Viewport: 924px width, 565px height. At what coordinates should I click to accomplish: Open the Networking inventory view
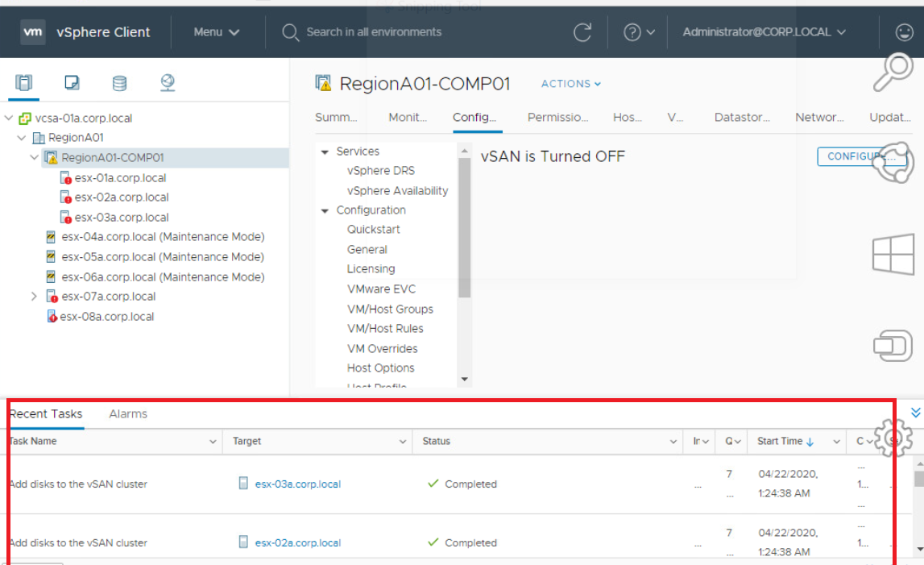168,82
